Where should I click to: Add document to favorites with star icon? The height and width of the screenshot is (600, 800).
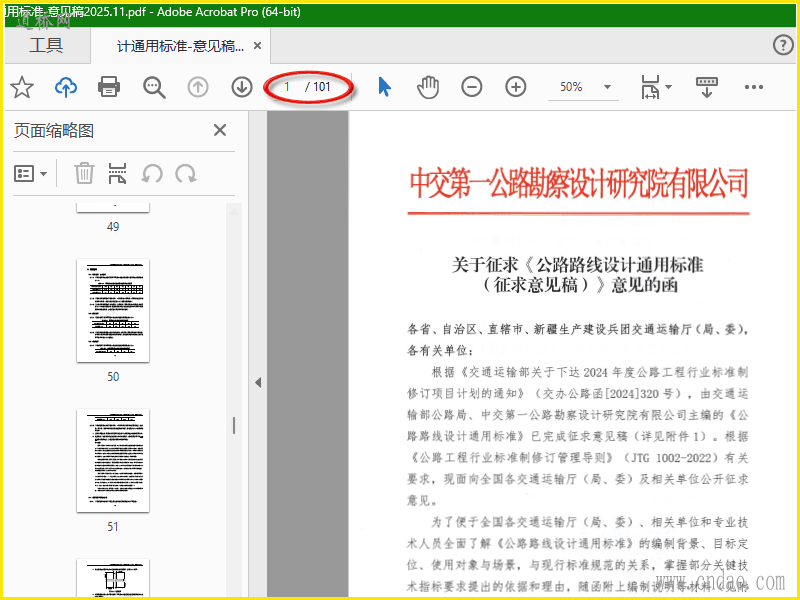pyautogui.click(x=22, y=87)
